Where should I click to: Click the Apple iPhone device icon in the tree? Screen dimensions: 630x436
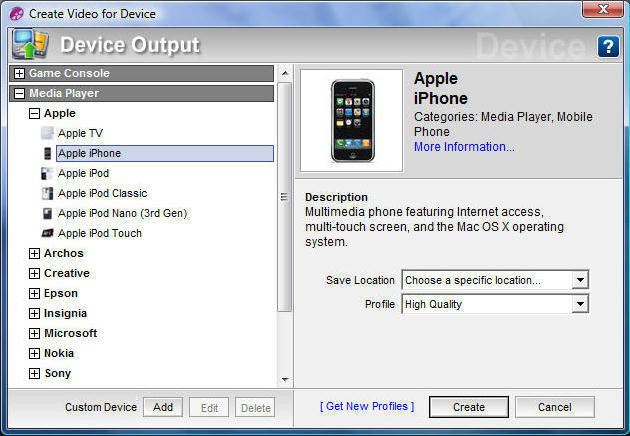47,153
